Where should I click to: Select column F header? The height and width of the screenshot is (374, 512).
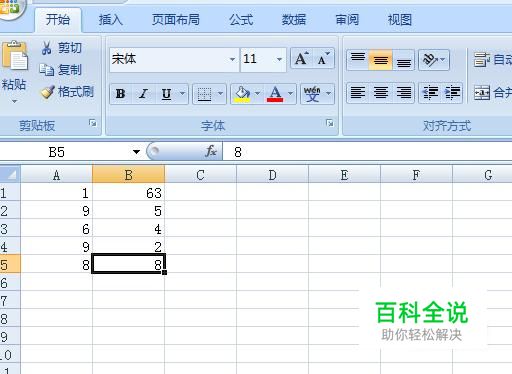pos(416,175)
